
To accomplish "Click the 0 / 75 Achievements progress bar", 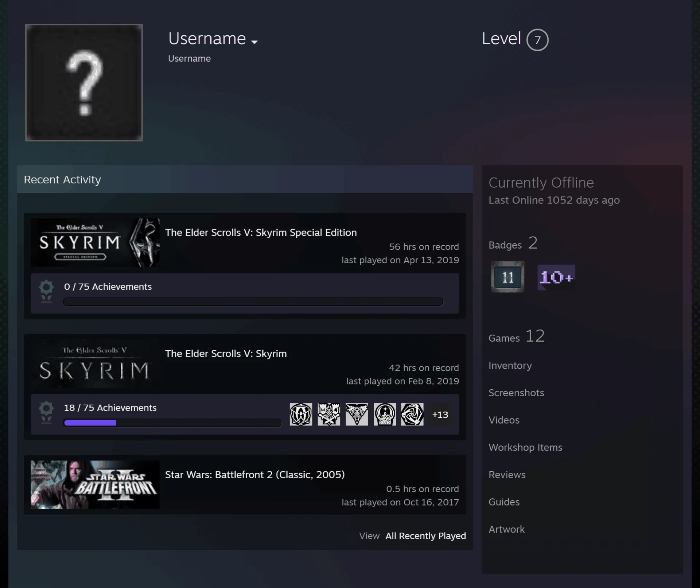I will click(253, 302).
